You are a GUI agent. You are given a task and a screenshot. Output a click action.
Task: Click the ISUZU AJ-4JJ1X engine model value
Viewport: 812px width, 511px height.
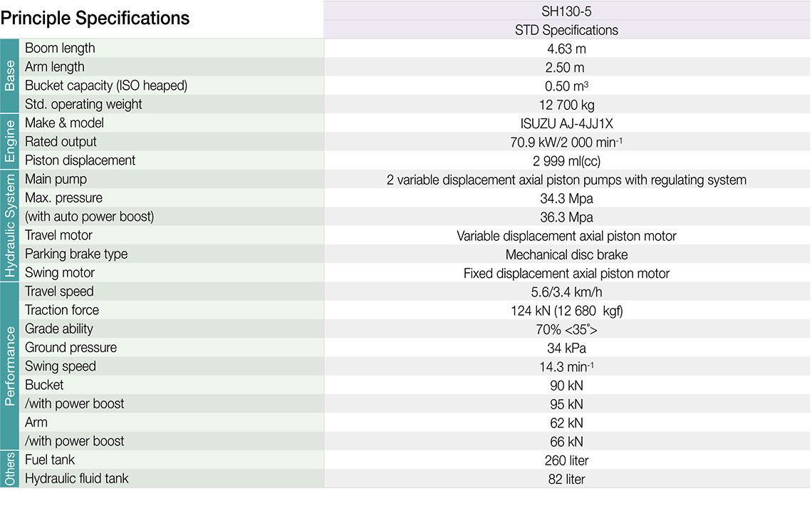click(566, 123)
